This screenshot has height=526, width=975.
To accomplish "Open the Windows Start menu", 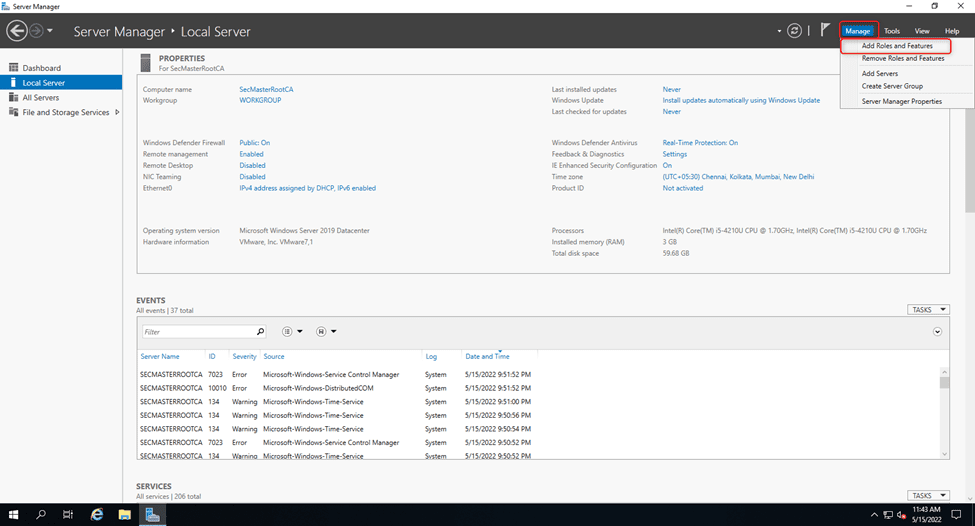I will pos(13,515).
